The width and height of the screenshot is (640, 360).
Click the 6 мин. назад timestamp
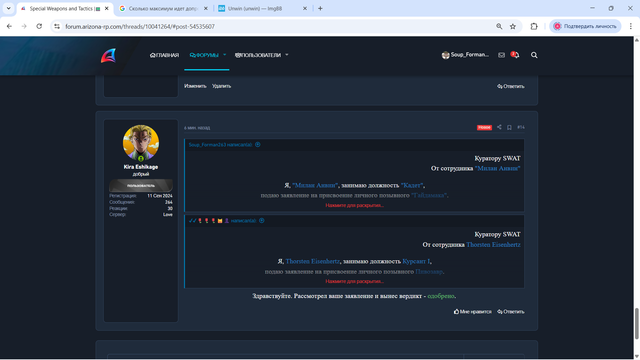pos(197,128)
